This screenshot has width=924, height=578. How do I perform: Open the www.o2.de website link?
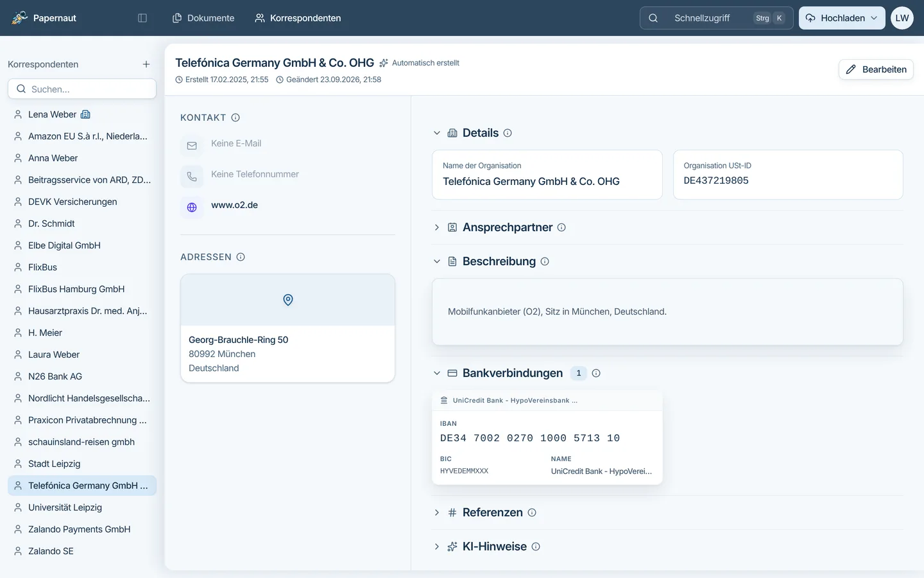pyautogui.click(x=234, y=205)
